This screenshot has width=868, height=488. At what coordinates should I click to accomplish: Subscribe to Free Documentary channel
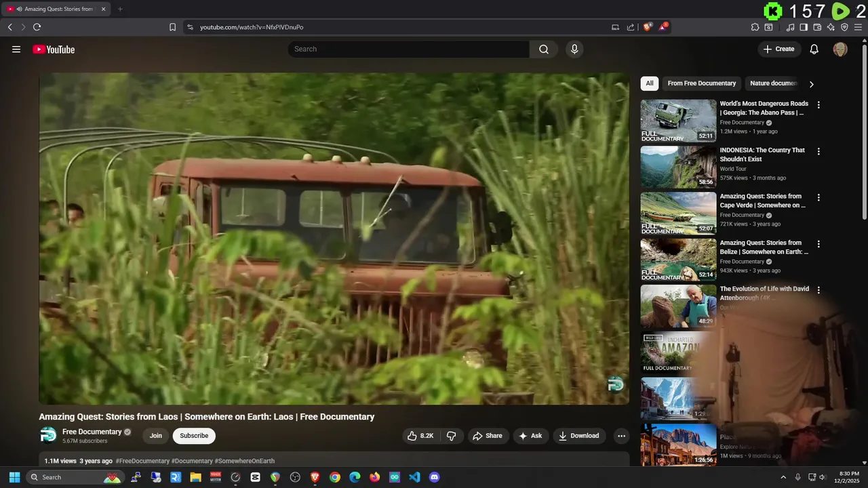[194, 436]
